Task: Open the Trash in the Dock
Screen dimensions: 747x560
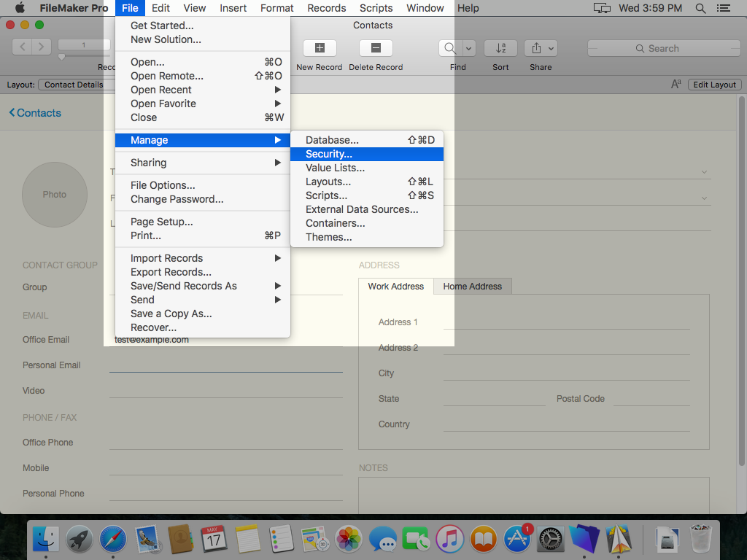Action: coord(701,540)
